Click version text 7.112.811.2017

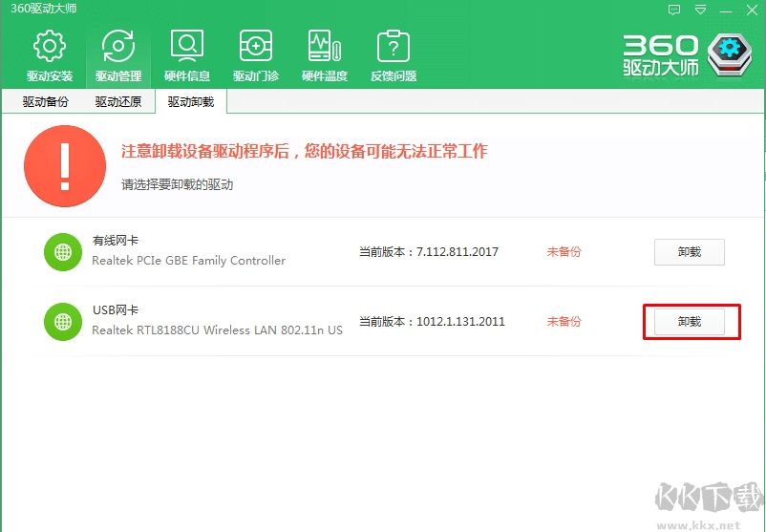[457, 252]
